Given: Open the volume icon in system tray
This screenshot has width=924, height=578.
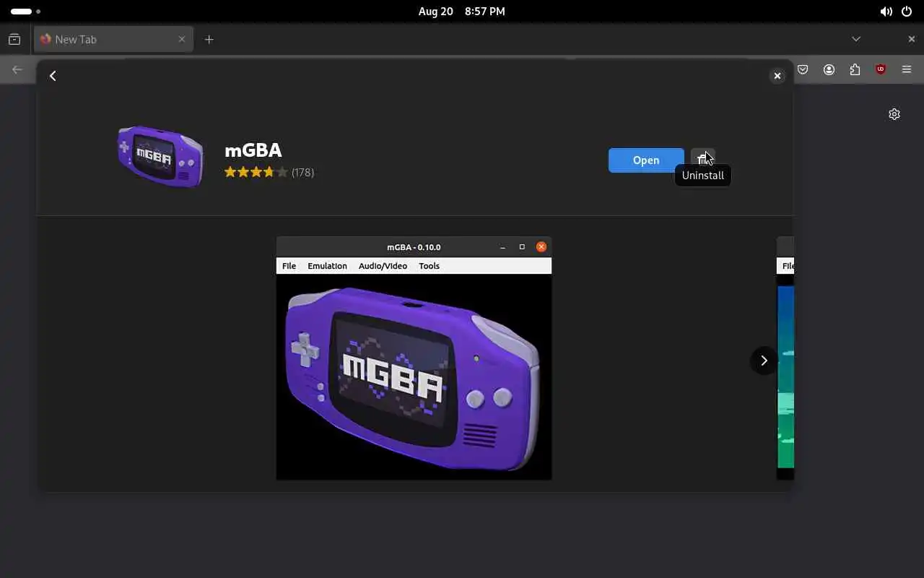Looking at the screenshot, I should coord(886,12).
